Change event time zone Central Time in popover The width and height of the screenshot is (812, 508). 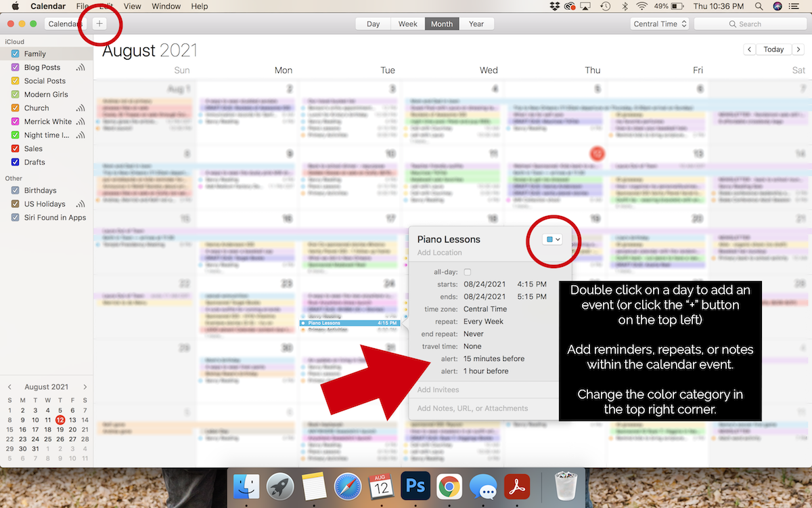485,309
